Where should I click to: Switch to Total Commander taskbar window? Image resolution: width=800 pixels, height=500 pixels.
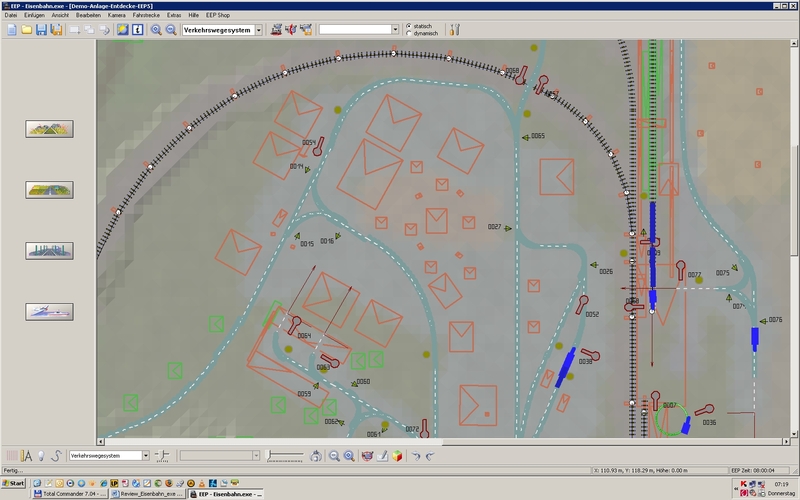[x=70, y=494]
